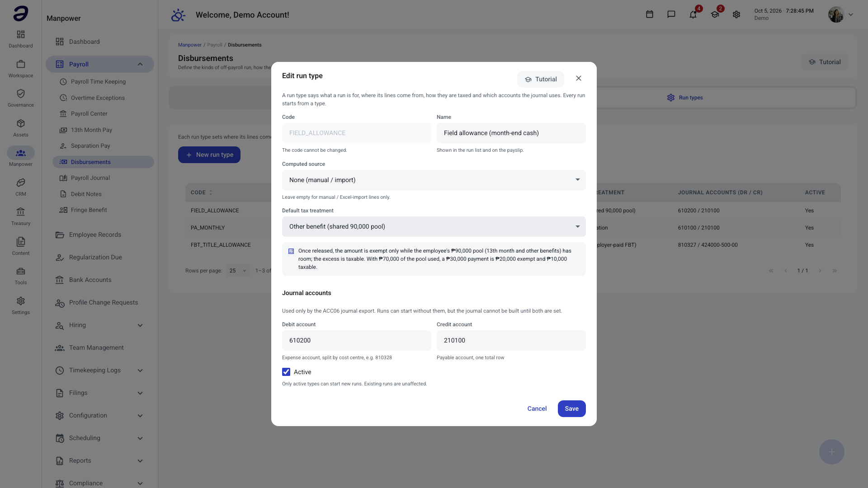Open Tools in the left rail

(x=21, y=276)
